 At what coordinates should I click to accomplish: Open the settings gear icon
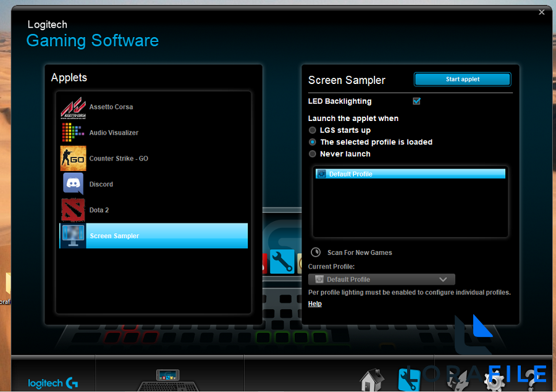491,379
